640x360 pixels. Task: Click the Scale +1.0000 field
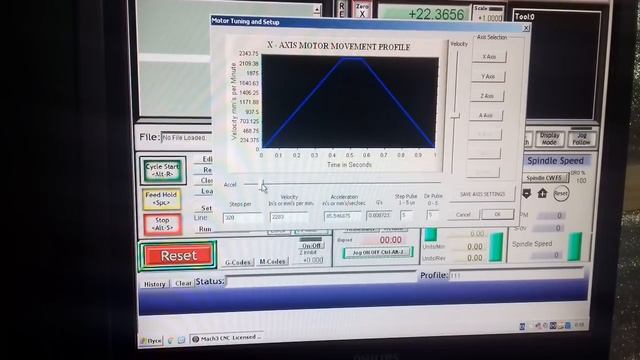click(x=488, y=18)
